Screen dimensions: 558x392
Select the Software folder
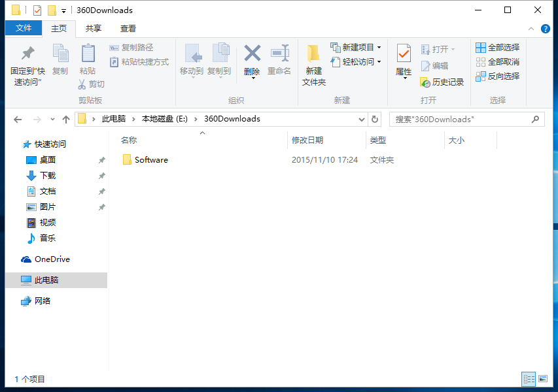click(145, 160)
